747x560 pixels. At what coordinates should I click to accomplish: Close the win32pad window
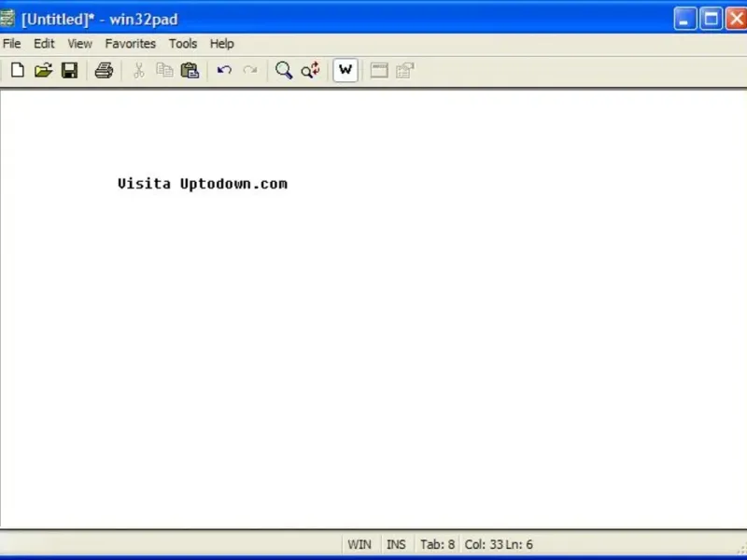736,19
